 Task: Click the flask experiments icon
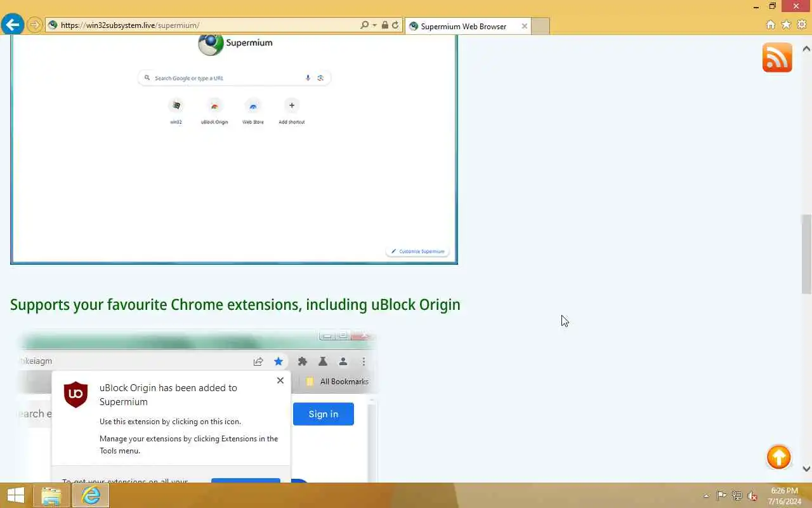click(x=323, y=361)
